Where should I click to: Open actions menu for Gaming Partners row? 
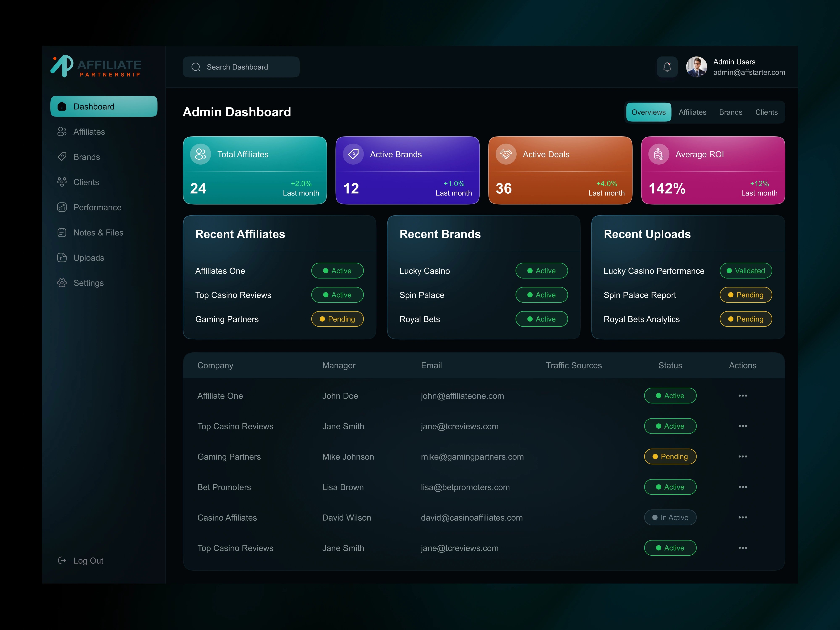click(x=742, y=457)
